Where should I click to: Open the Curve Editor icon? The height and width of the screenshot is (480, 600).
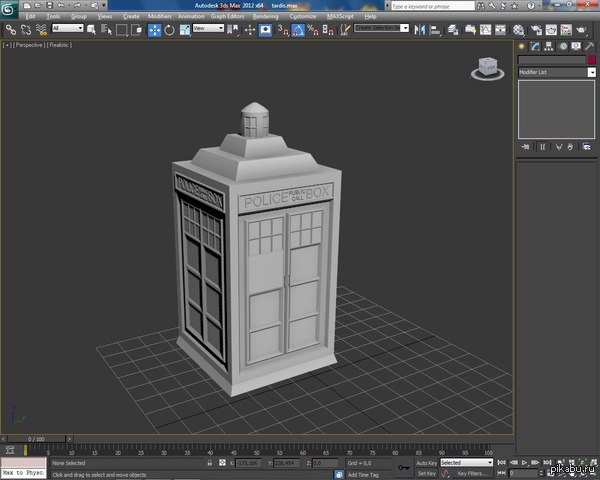pos(486,30)
